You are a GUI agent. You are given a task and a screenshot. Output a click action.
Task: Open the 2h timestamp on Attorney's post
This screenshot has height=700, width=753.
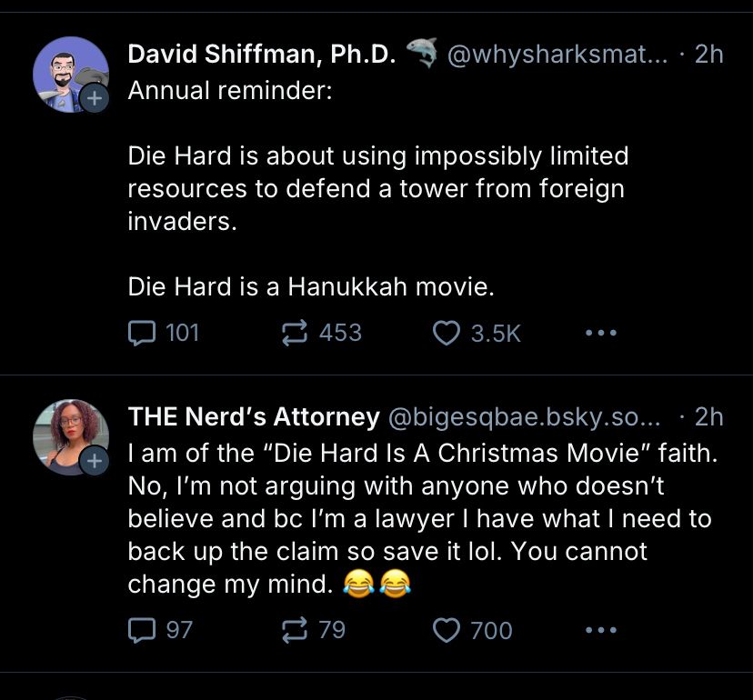pyautogui.click(x=708, y=416)
